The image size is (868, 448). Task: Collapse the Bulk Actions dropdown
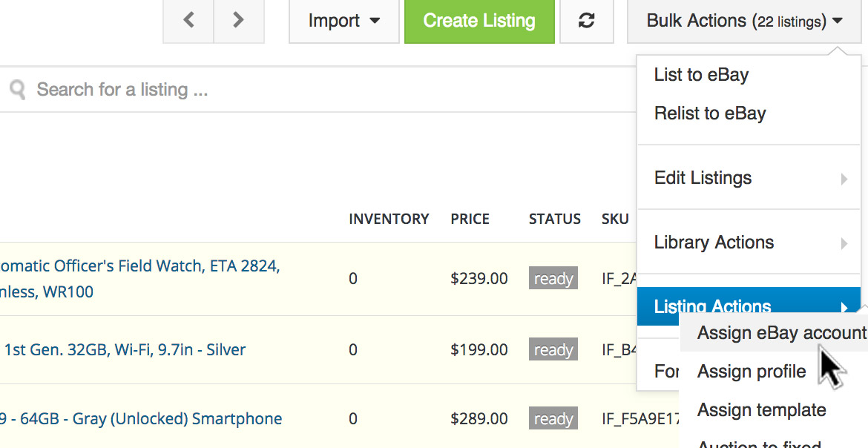744,21
